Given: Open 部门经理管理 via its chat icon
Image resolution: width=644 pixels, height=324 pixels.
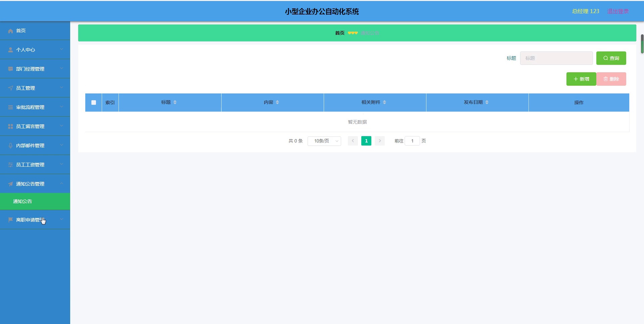Looking at the screenshot, I should click(10, 69).
